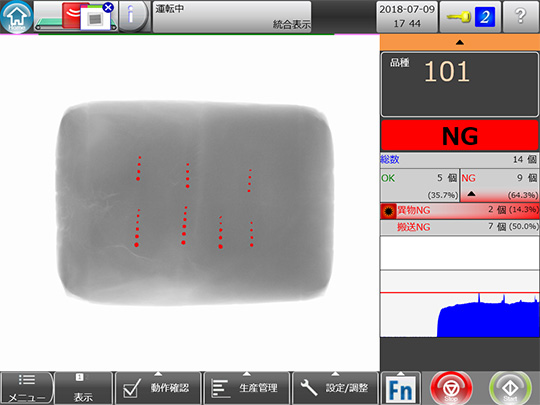Open the 動作確認 checkmark menu
This screenshot has height=405, width=540.
158,388
